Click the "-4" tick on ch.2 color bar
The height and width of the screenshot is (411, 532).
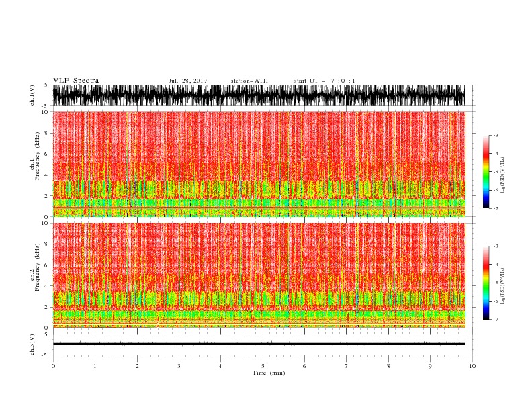click(496, 265)
